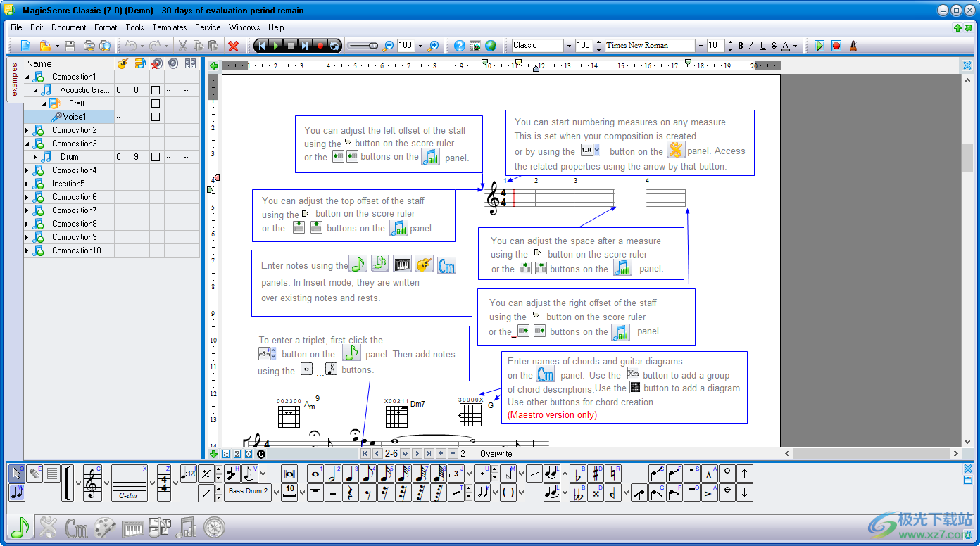980x546 pixels.
Task: Open the Templates menu
Action: [x=170, y=27]
